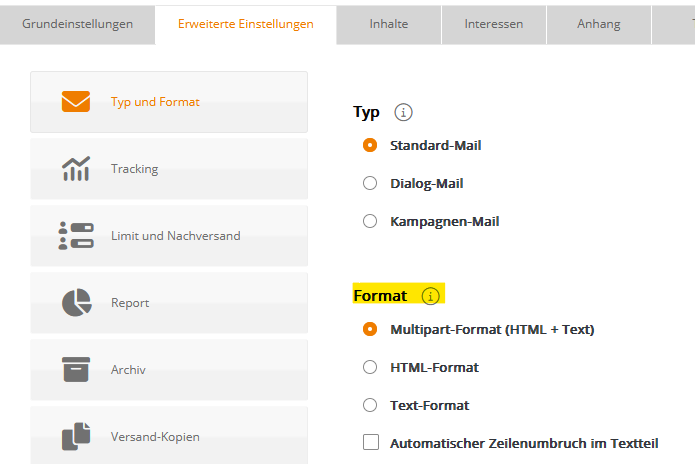Click the Versand-Kopien copy icon
The height and width of the screenshot is (464, 695).
coord(76,437)
